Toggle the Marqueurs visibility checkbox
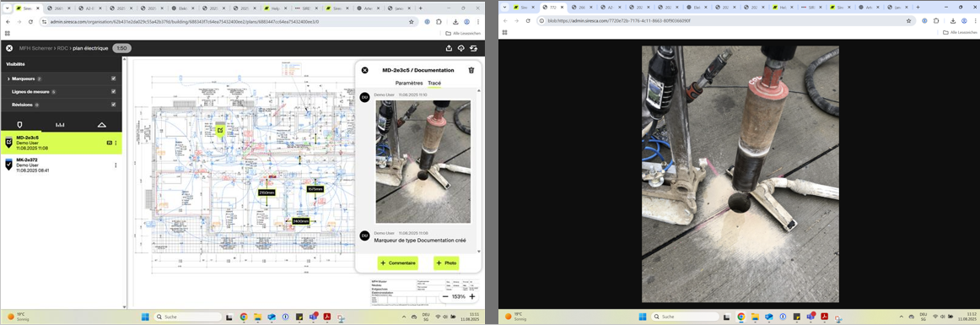980x325 pixels. tap(113, 79)
